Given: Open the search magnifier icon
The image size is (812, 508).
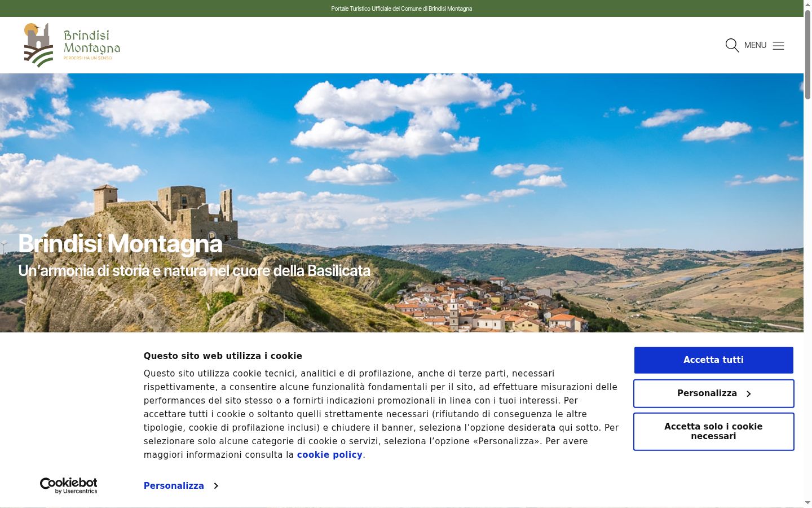Looking at the screenshot, I should click(732, 45).
